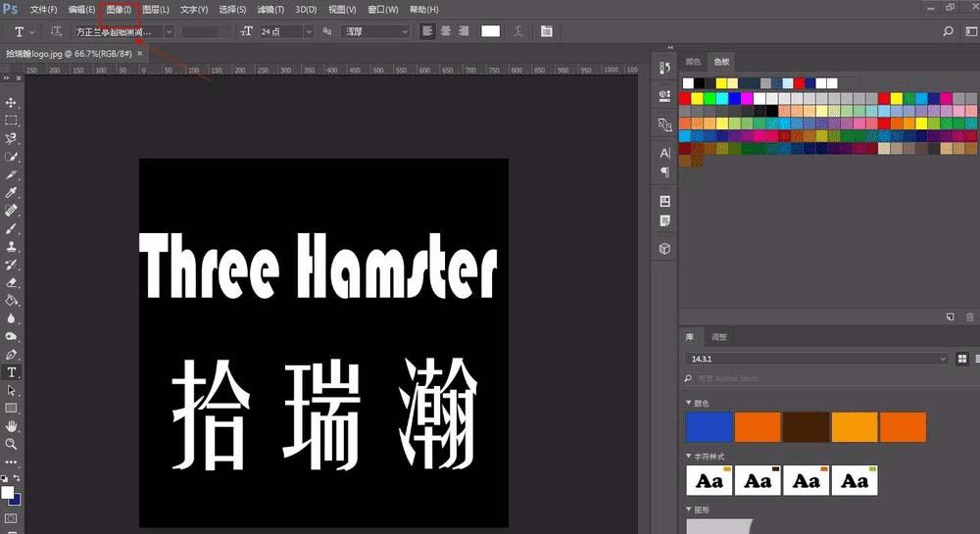The height and width of the screenshot is (534, 980).
Task: Open the font size 24点 dropdown
Action: 285,31
